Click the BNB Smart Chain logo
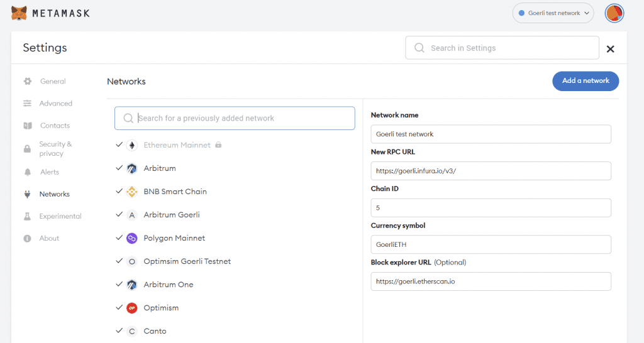The width and height of the screenshot is (644, 343). click(132, 192)
